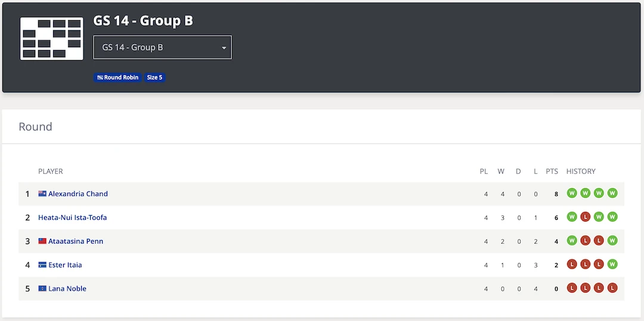This screenshot has height=321, width=644.
Task: Click Alexandria Chand's first W history icon
Action: (572, 193)
